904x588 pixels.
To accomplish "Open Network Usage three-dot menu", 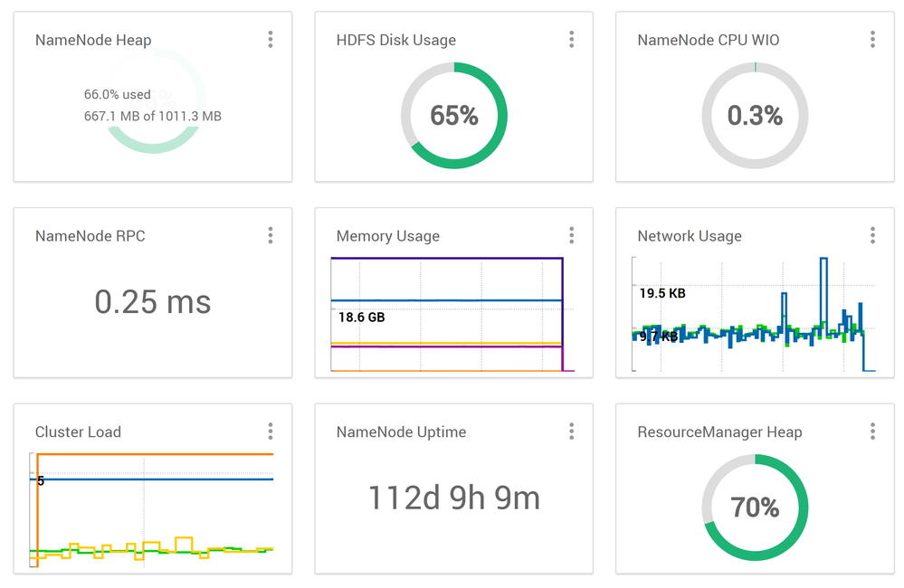I will pyautogui.click(x=872, y=236).
